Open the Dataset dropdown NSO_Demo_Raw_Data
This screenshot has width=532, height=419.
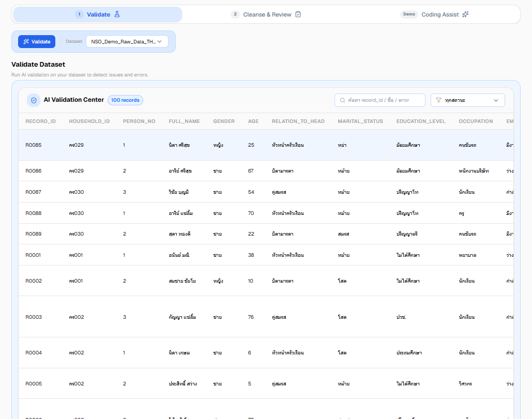pos(127,42)
